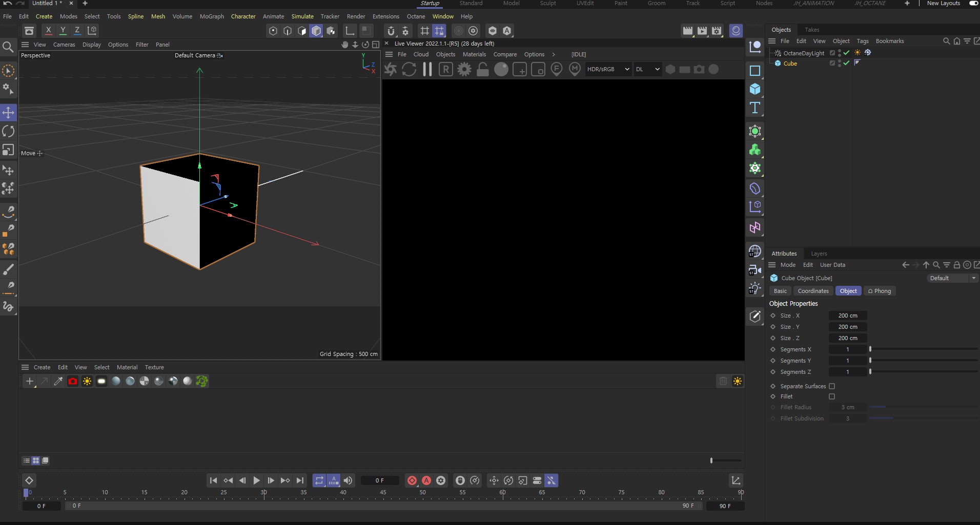The height and width of the screenshot is (525, 980).
Task: Open the Objects manager hamburger menu
Action: coord(772,41)
